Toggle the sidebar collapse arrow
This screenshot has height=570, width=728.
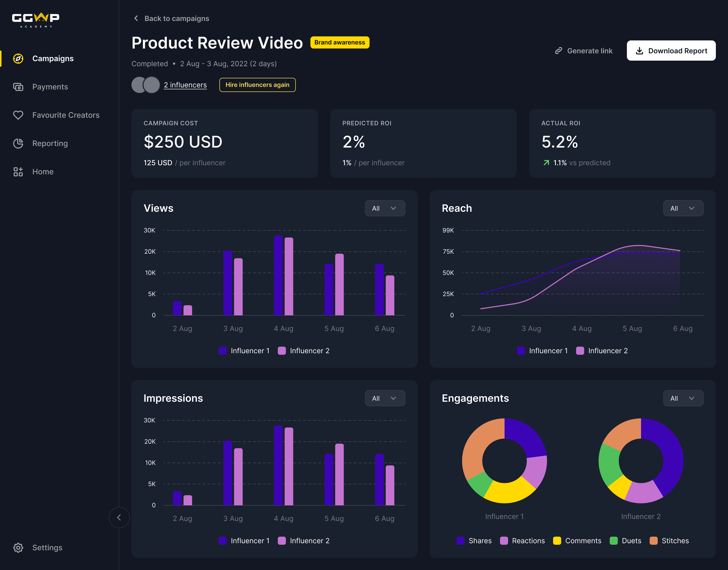pyautogui.click(x=119, y=517)
